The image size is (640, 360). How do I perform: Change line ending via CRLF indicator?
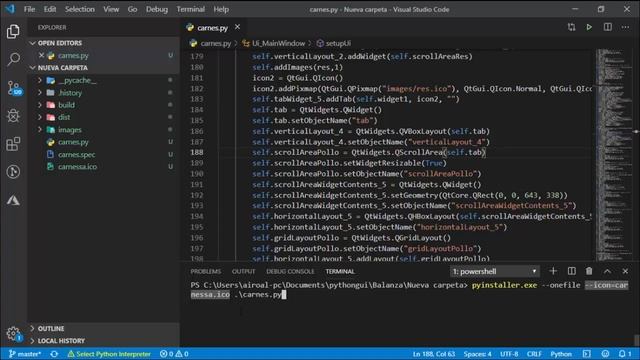point(534,354)
